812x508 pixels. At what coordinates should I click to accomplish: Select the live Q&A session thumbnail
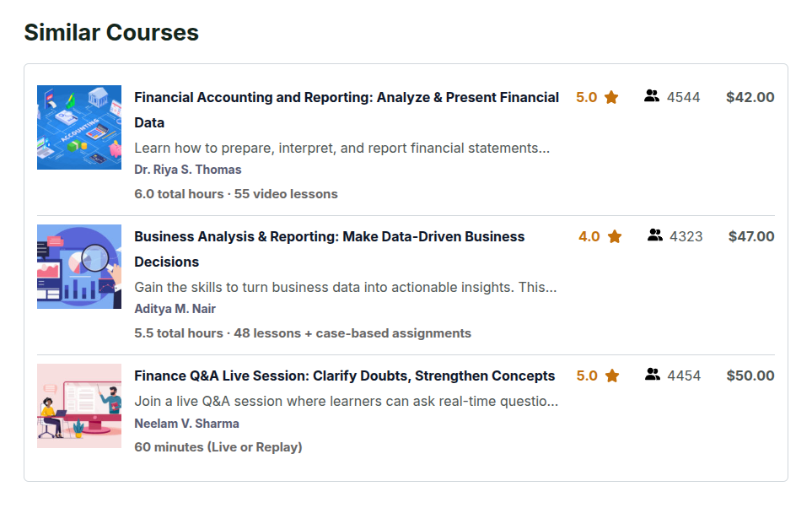[x=79, y=406]
